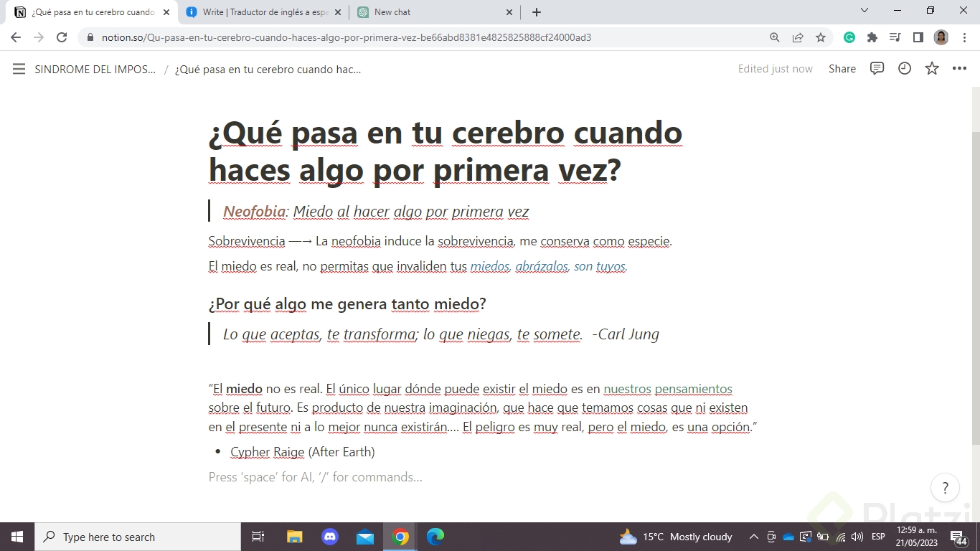Click the blue 'miedos, abrázalos, son tuyos' text
This screenshot has width=980, height=551.
pyautogui.click(x=549, y=266)
